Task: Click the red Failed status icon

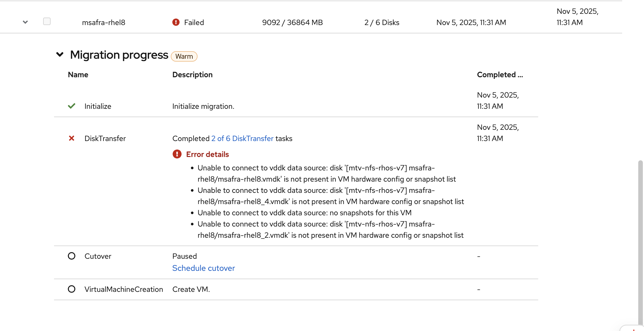Action: (176, 22)
